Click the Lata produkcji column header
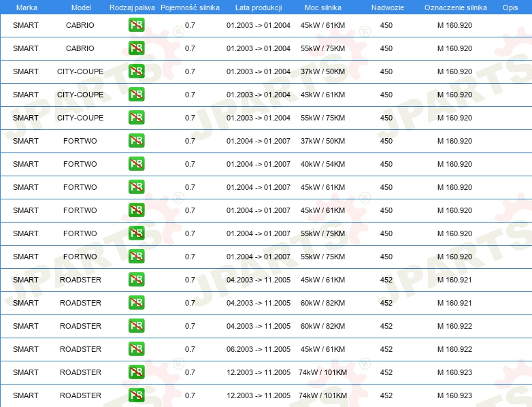Viewport: 532px width, 407px height. [259, 7]
